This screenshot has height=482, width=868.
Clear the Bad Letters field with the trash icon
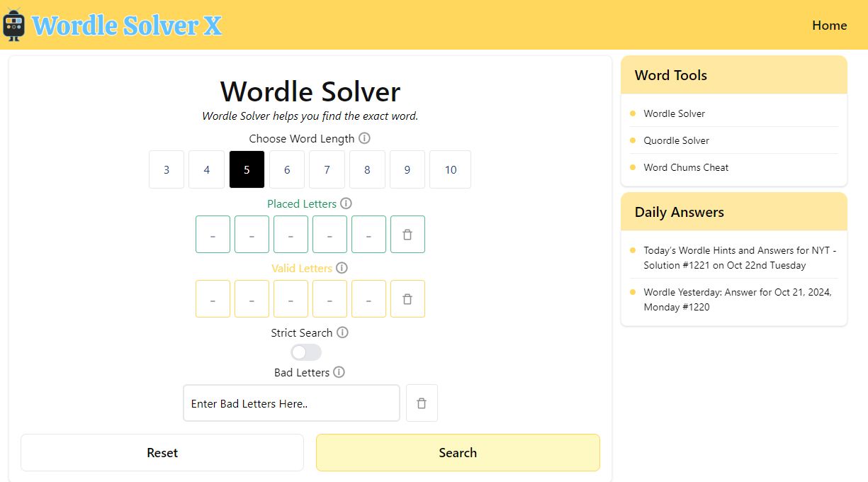click(x=422, y=403)
